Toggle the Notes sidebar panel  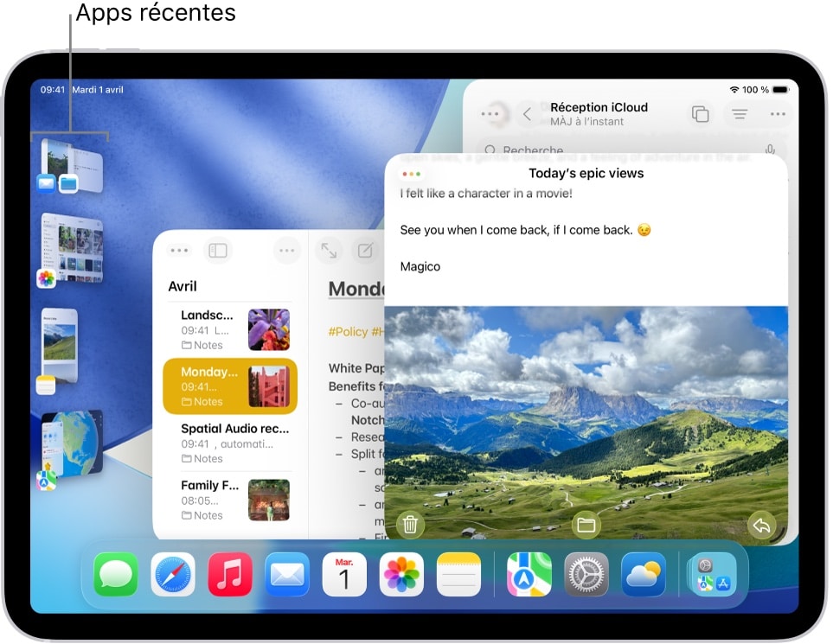(x=218, y=251)
